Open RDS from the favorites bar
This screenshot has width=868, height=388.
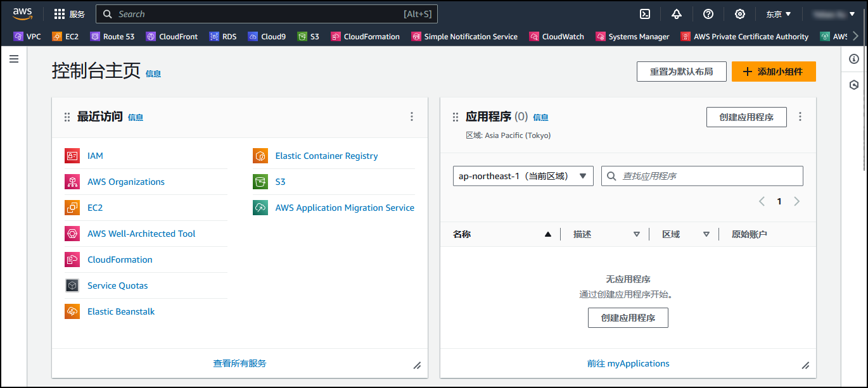click(x=222, y=37)
